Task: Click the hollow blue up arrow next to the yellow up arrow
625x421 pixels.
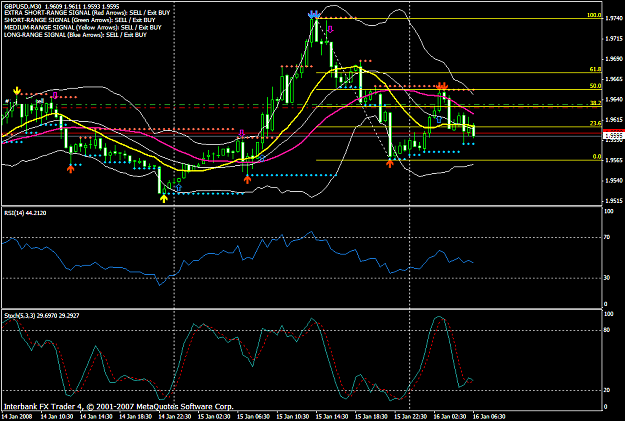Action: click(179, 187)
